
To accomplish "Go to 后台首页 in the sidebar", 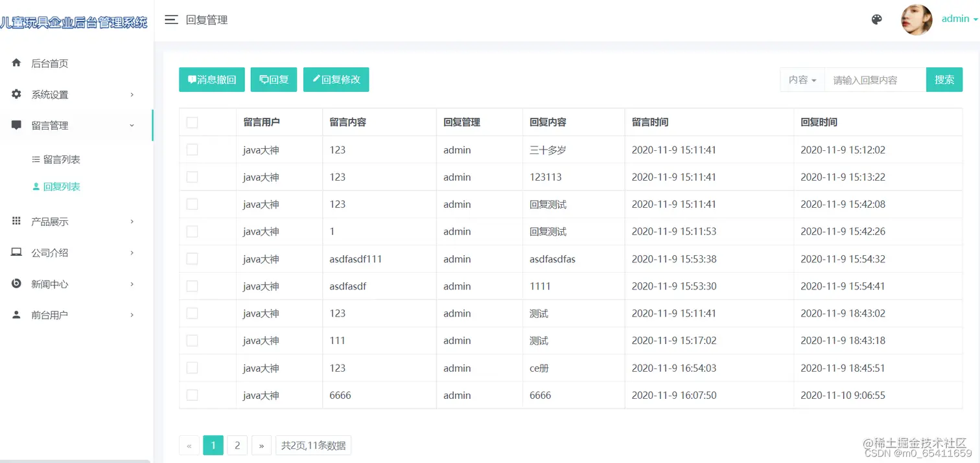I will [x=50, y=63].
